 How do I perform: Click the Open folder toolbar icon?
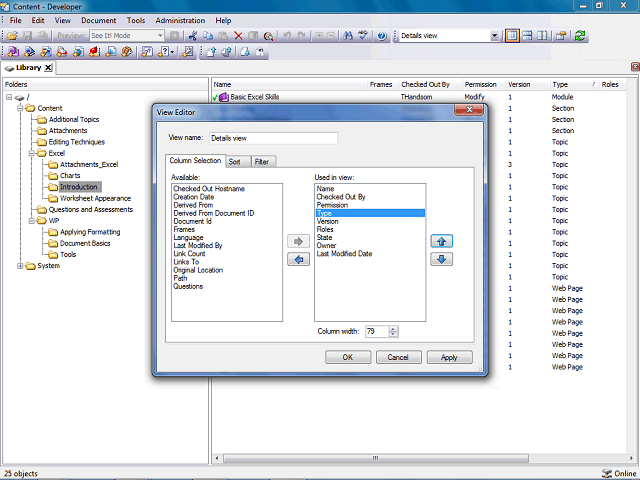12,36
